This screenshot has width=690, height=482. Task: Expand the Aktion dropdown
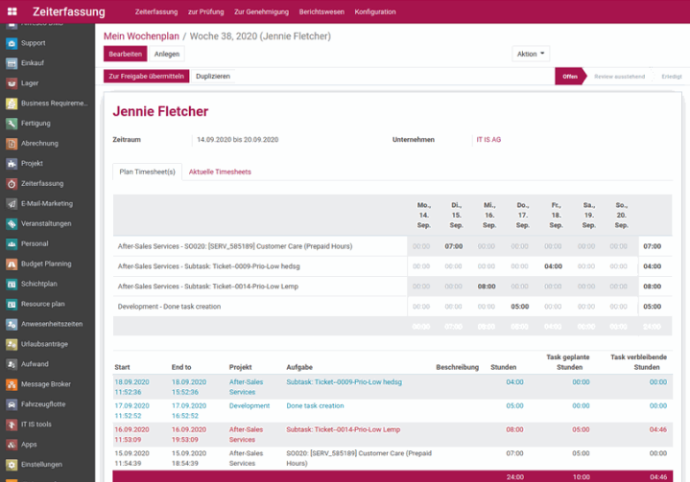point(530,53)
